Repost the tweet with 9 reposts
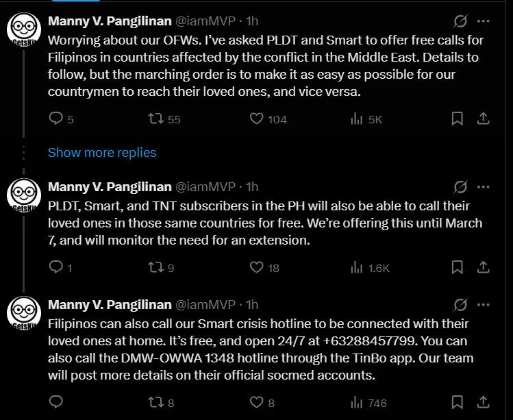The height and width of the screenshot is (420, 513). click(x=156, y=268)
